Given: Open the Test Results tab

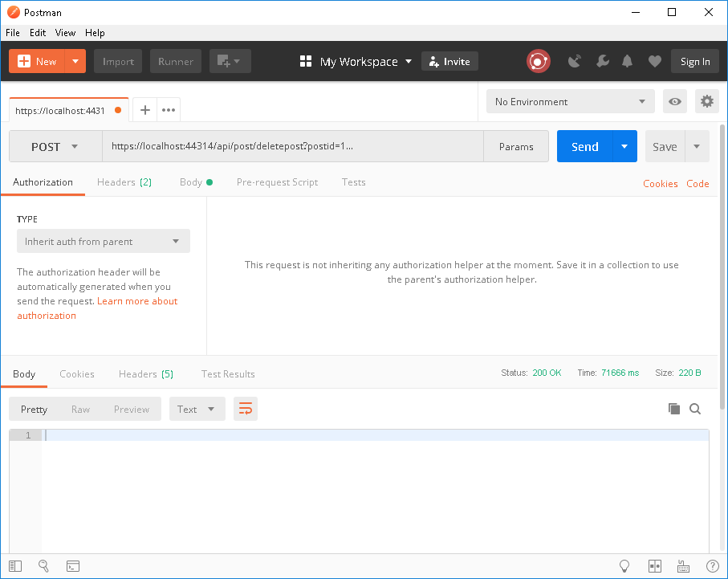Looking at the screenshot, I should tap(228, 374).
